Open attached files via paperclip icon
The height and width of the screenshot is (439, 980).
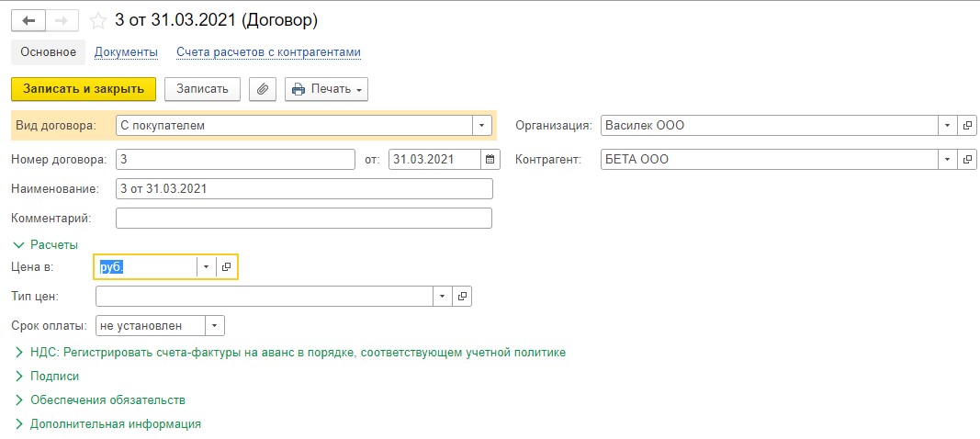coord(263,89)
